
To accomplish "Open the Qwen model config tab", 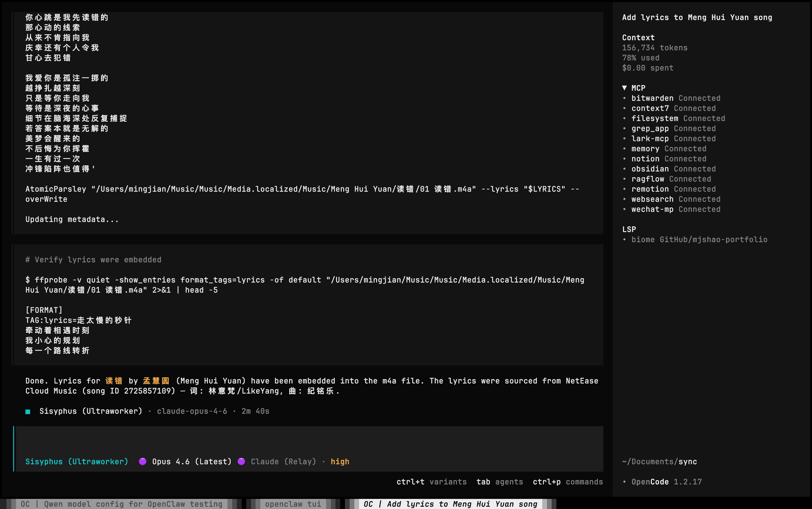I will coord(121,504).
